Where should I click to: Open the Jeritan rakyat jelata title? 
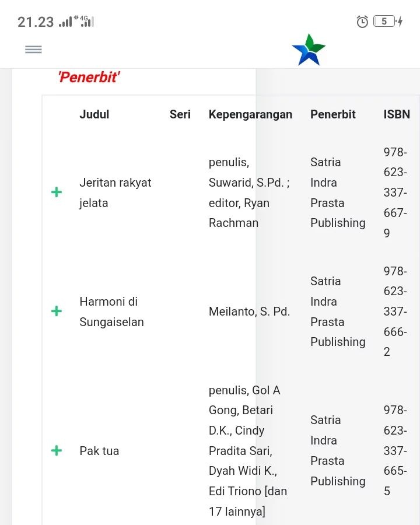click(115, 192)
